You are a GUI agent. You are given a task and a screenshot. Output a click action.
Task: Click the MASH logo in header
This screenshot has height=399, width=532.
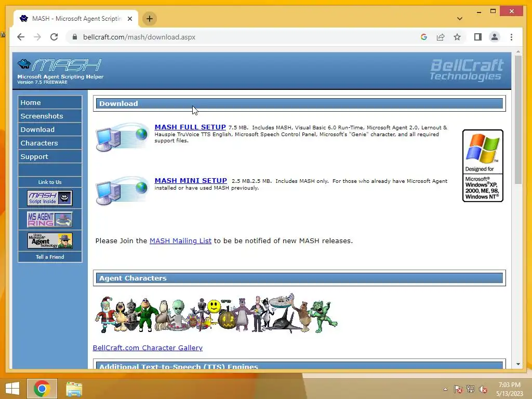click(60, 65)
